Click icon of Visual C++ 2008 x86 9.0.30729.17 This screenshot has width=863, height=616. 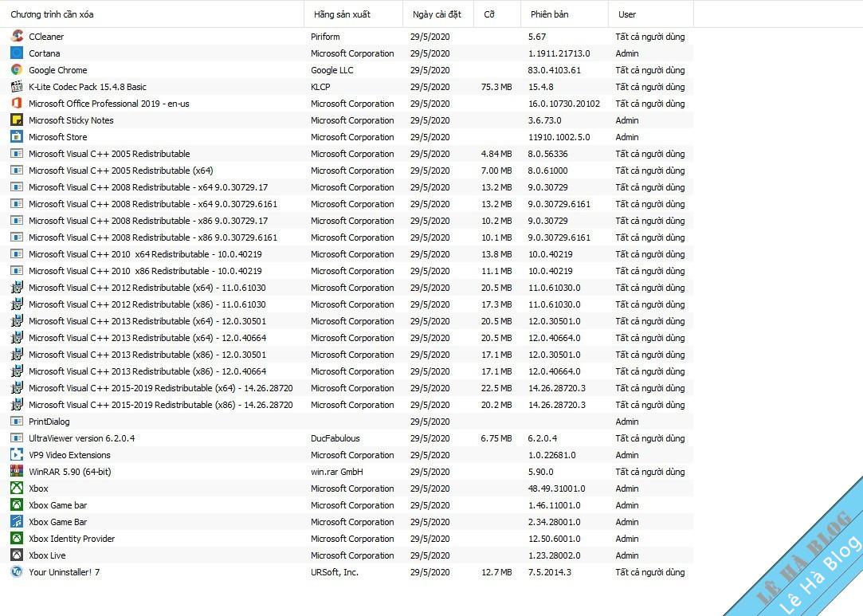coord(17,220)
